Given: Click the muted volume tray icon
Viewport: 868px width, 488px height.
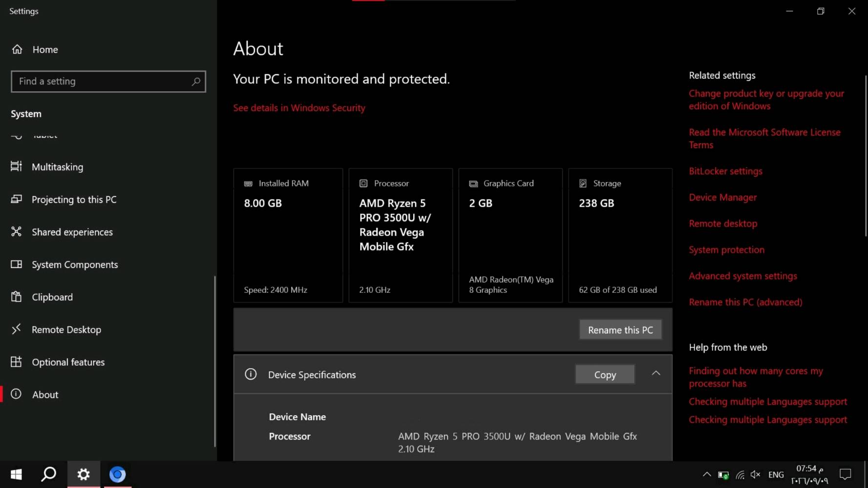Looking at the screenshot, I should [x=756, y=474].
